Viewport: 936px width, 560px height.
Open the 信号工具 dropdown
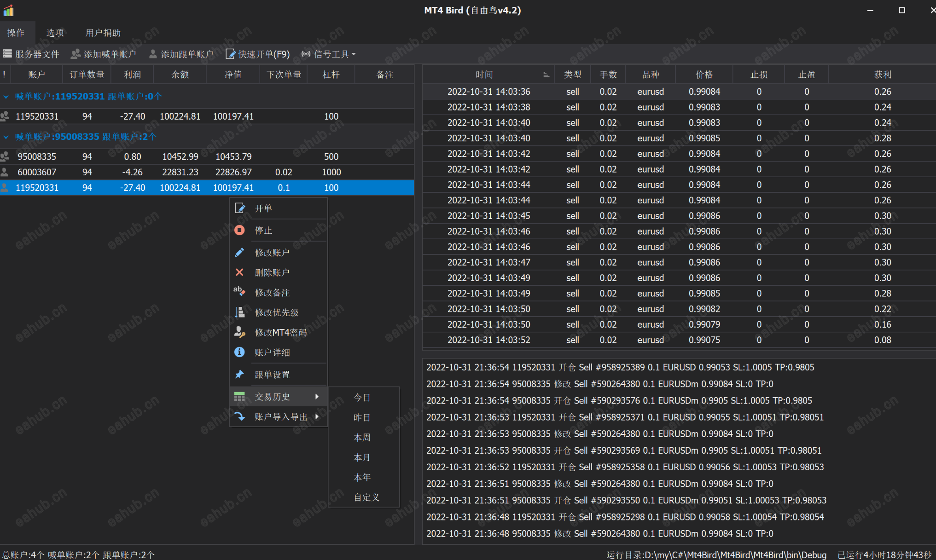click(329, 54)
